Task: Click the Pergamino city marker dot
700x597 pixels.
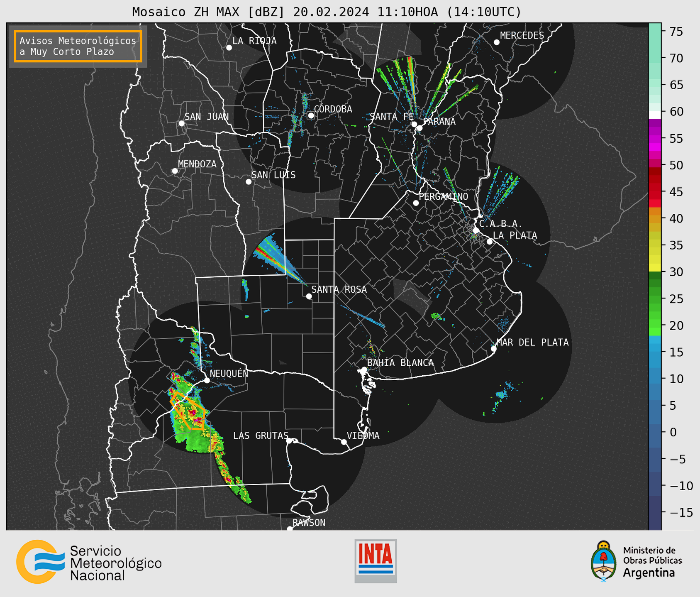Action: (416, 203)
